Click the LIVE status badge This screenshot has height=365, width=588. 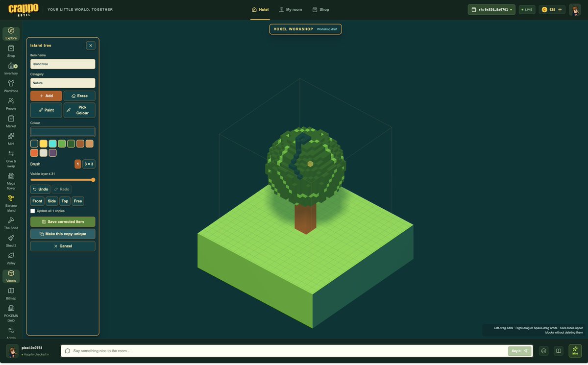[527, 9]
